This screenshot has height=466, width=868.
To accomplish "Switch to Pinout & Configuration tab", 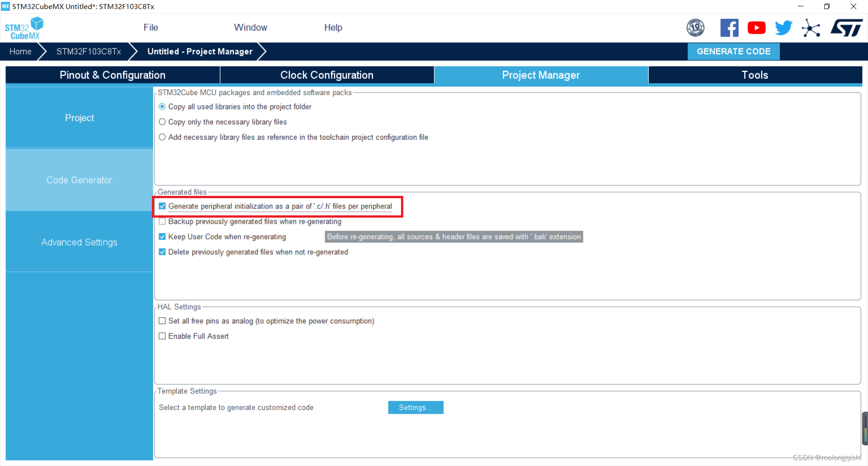I will click(113, 75).
